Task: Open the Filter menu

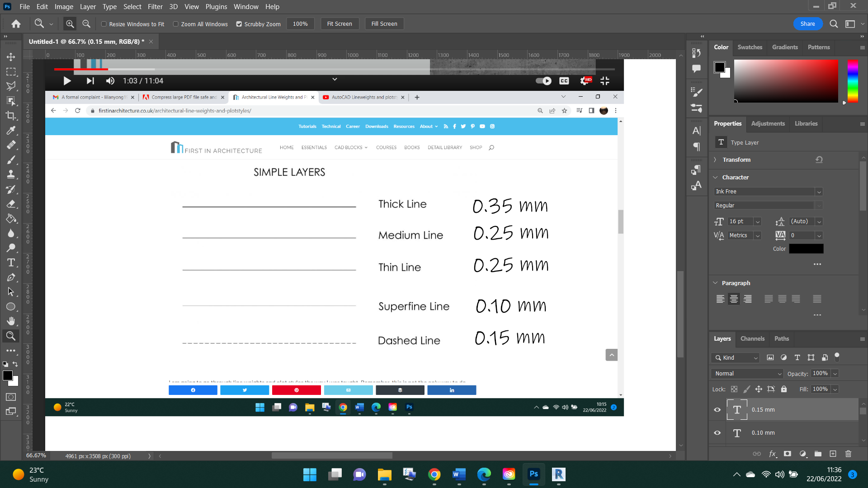Action: (155, 7)
